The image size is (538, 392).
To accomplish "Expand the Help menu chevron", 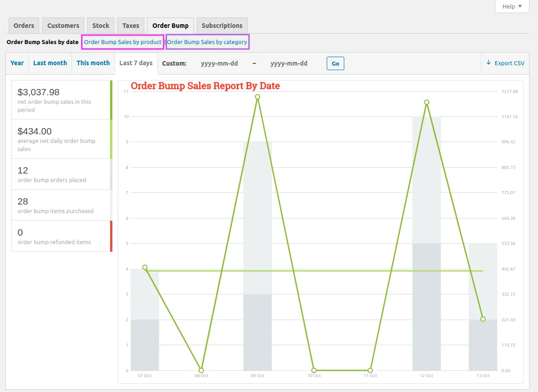I will (x=520, y=6).
